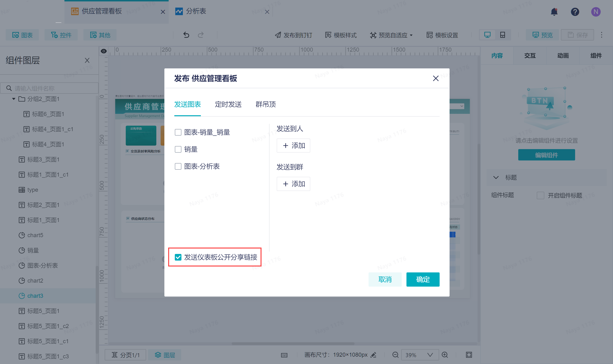Switch to desktop layout icon
The image size is (613, 364).
(487, 35)
